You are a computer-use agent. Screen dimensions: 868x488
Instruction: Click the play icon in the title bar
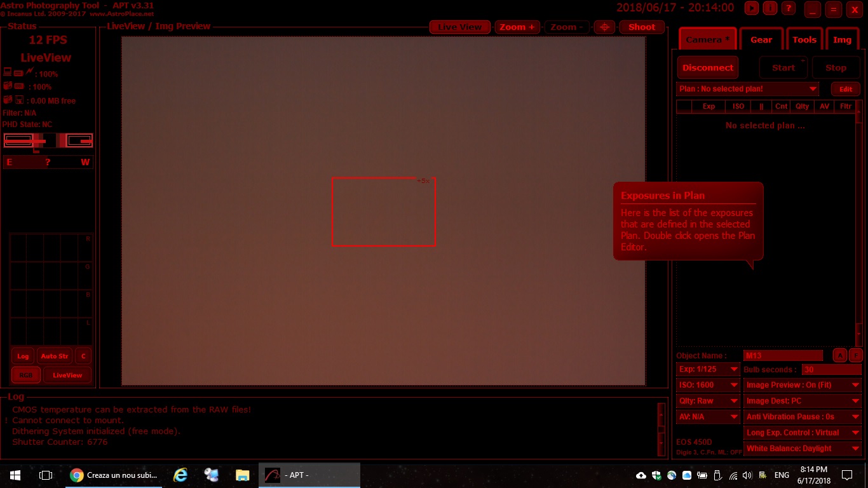point(752,8)
